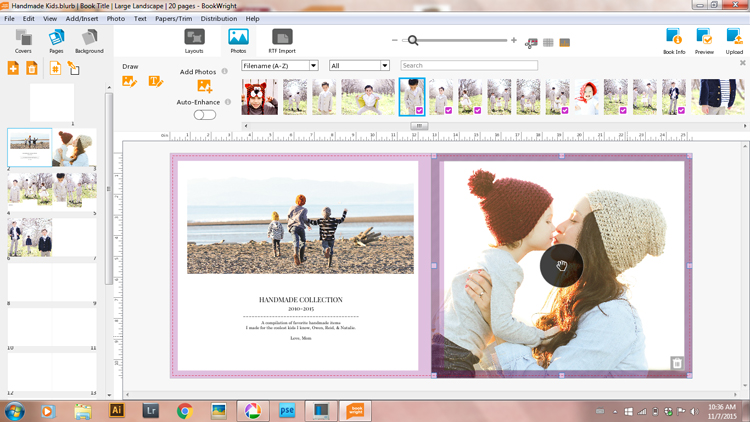Select the navy jacket close-up thumbnail
This screenshot has height=422, width=750.
click(717, 97)
